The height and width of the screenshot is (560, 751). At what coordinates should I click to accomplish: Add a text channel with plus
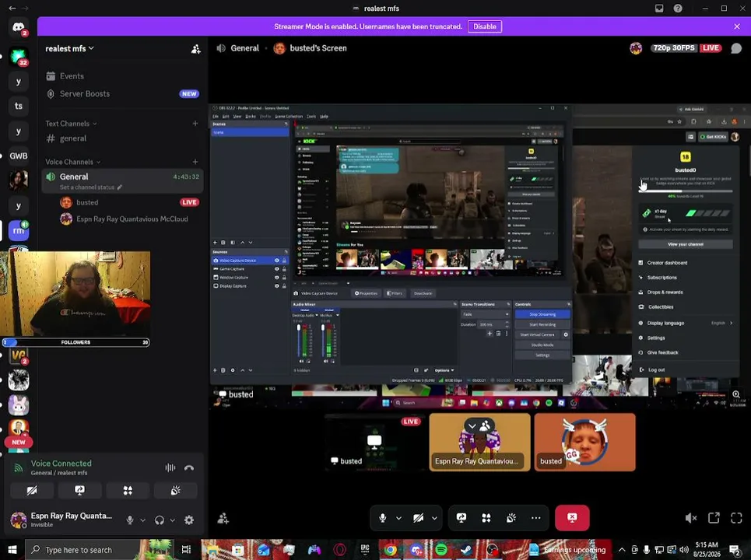tap(195, 124)
